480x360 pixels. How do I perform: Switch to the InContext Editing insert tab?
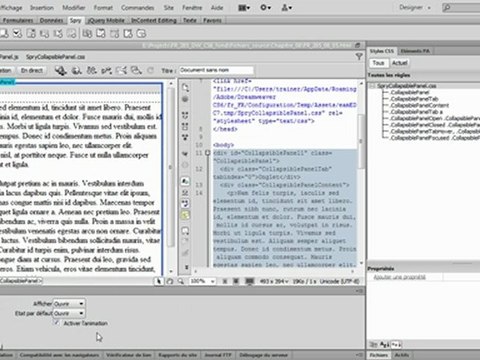(154, 20)
